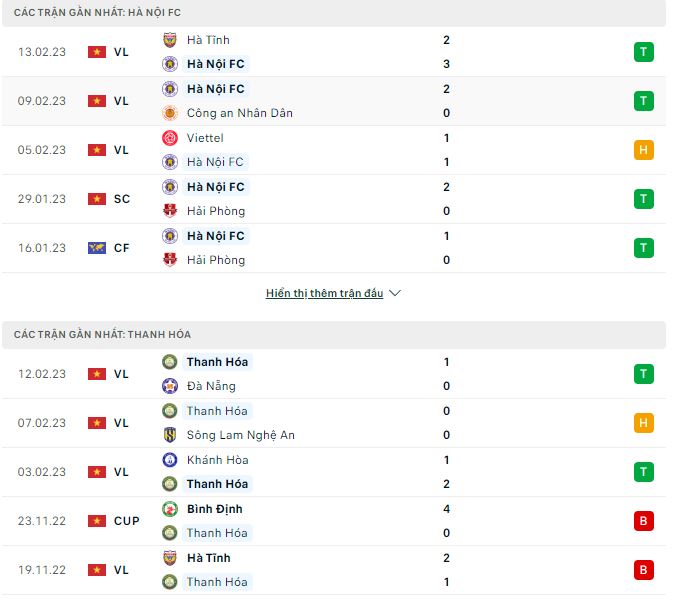Click the CUP competition label on 23.11.22
The height and width of the screenshot is (599, 675).
point(127,521)
